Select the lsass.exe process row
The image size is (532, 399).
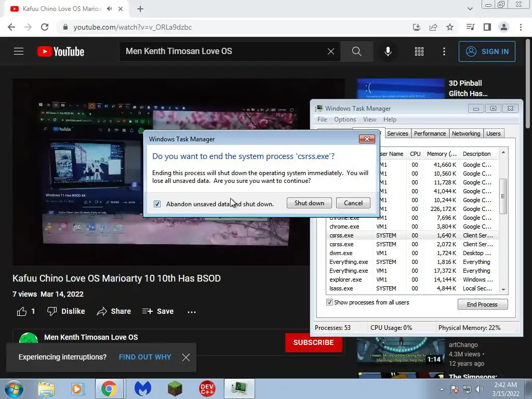tap(412, 288)
